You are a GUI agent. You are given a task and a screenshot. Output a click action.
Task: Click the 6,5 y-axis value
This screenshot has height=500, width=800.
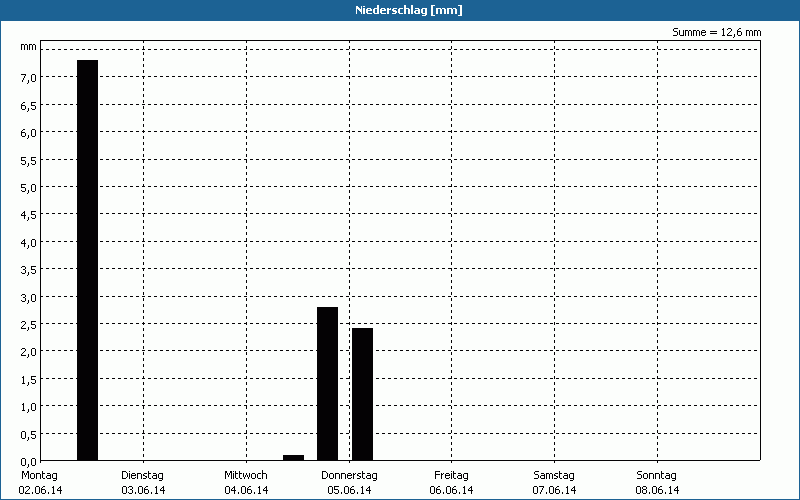pyautogui.click(x=28, y=105)
